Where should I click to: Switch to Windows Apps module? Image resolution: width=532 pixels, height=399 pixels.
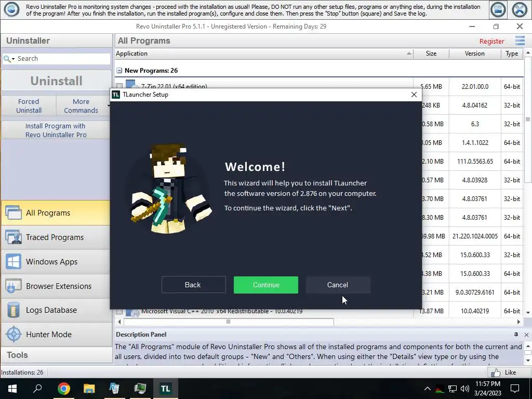pyautogui.click(x=56, y=262)
